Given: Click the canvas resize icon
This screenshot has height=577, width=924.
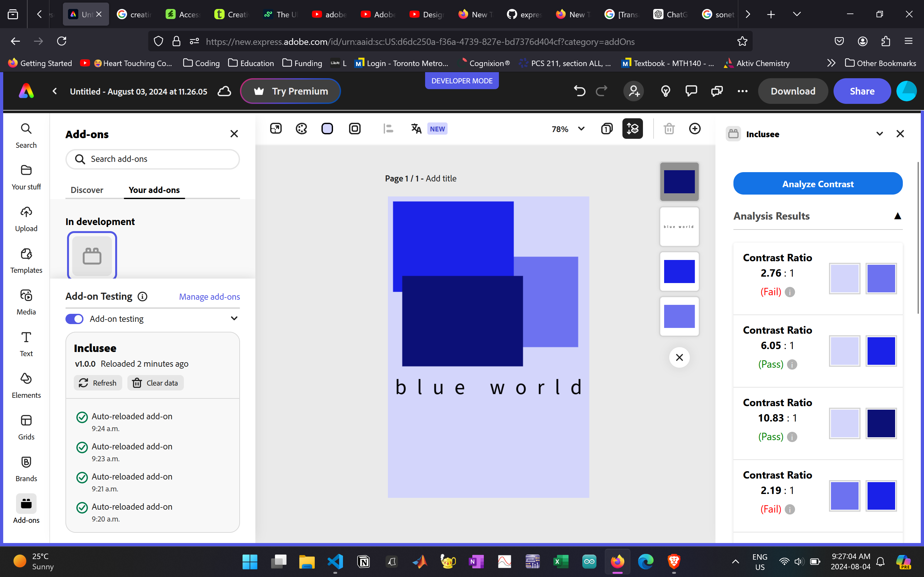Looking at the screenshot, I should click(276, 129).
